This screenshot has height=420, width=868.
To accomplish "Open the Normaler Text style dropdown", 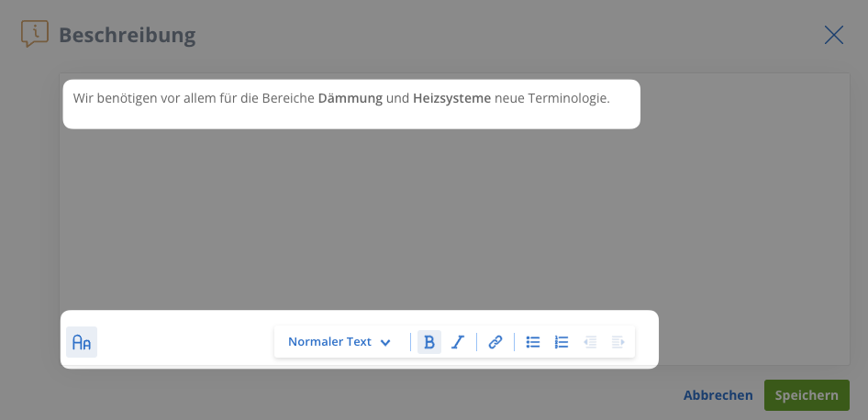I will [x=339, y=342].
